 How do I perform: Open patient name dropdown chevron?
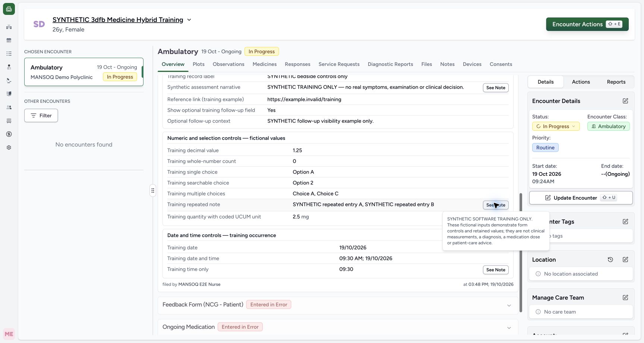pos(189,20)
